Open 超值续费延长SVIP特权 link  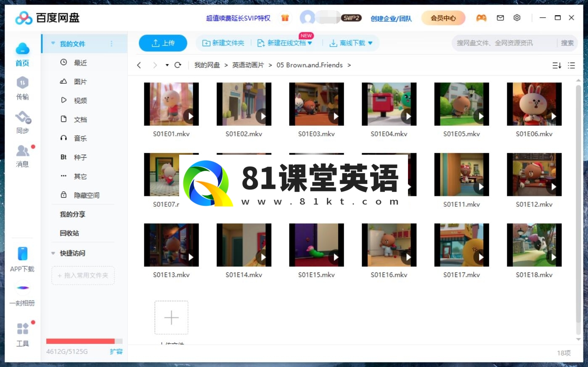tap(238, 18)
